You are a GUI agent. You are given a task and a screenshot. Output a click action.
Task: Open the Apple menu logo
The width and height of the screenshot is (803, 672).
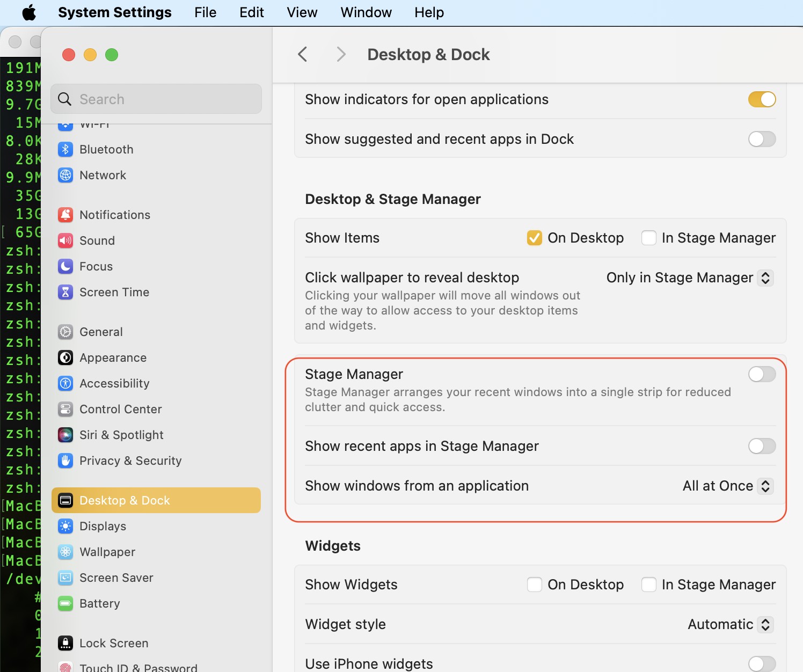click(29, 12)
